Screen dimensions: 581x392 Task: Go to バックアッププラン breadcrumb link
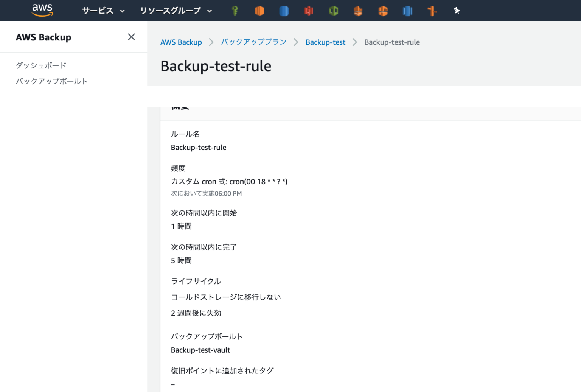click(x=253, y=42)
